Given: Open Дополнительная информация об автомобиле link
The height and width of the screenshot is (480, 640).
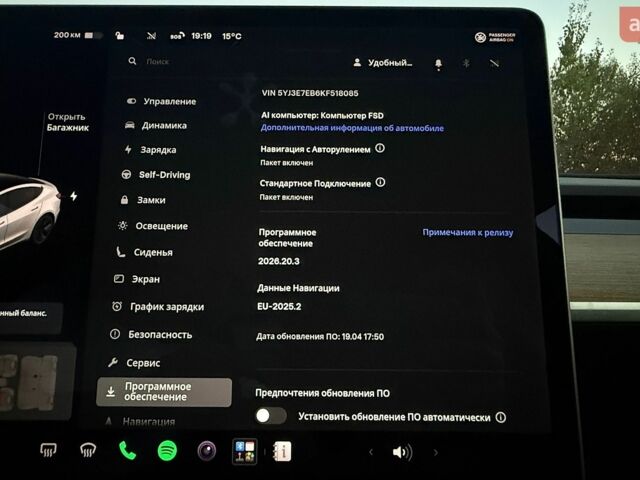Looking at the screenshot, I should tap(352, 128).
